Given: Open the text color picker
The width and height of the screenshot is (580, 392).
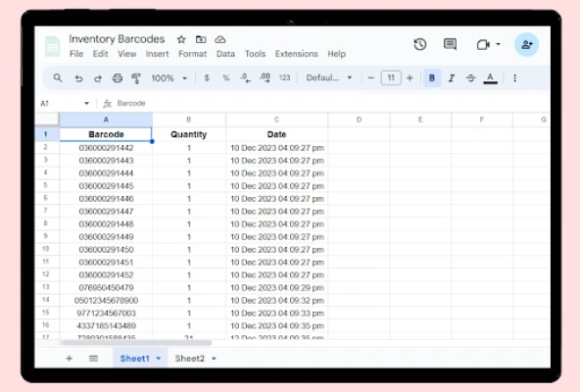Looking at the screenshot, I should coord(490,78).
